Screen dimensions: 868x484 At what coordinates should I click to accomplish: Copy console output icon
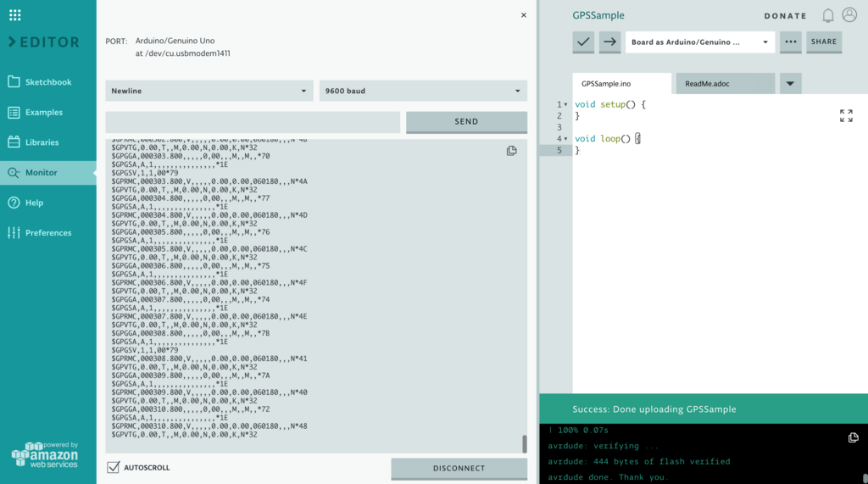pyautogui.click(x=853, y=437)
